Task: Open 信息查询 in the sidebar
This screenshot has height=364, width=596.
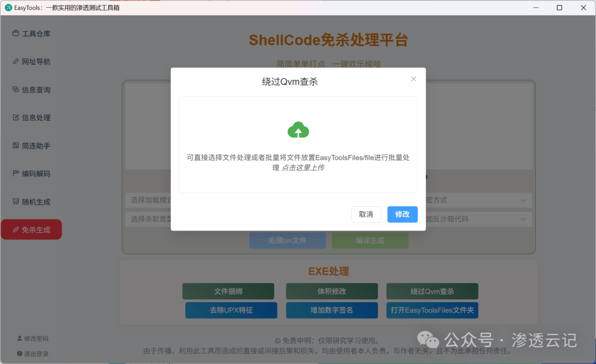Action: pyautogui.click(x=31, y=90)
